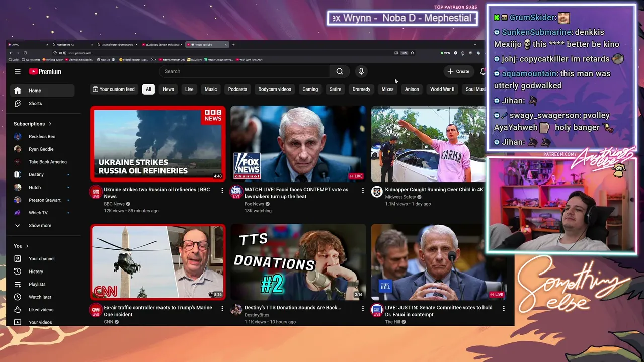Screen dimensions: 644x362
Task: Play the TTS Donations #2 thumbnail
Action: coord(298,262)
